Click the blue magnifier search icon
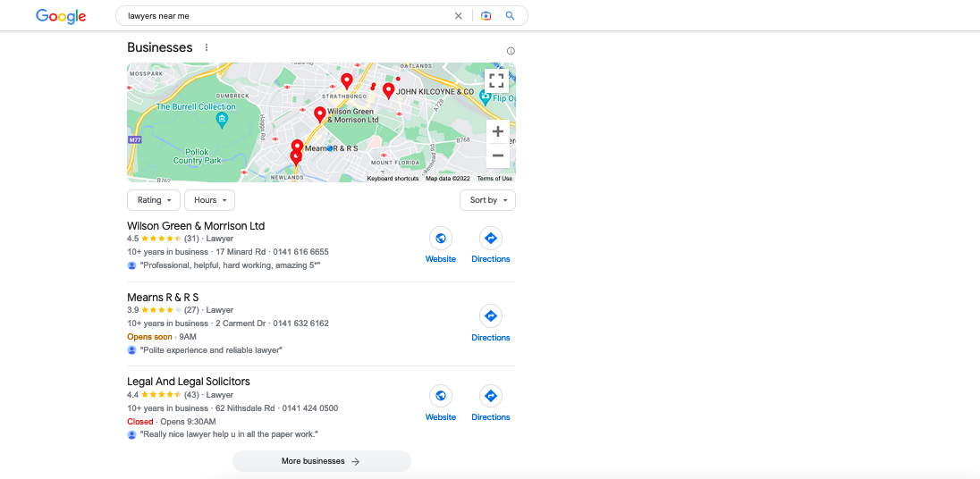980x479 pixels. [510, 16]
